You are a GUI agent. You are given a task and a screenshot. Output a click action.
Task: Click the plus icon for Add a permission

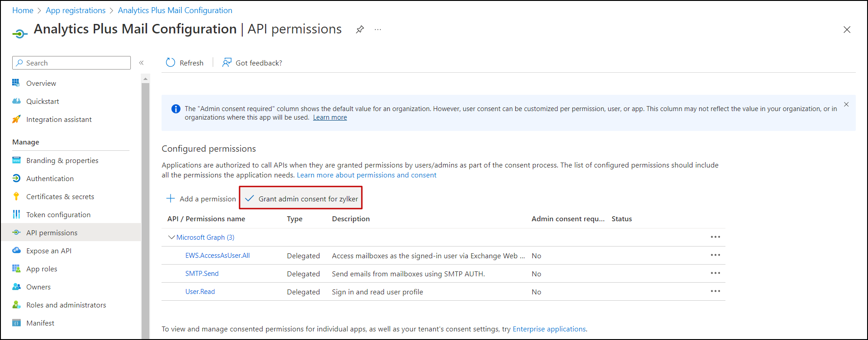[171, 199]
